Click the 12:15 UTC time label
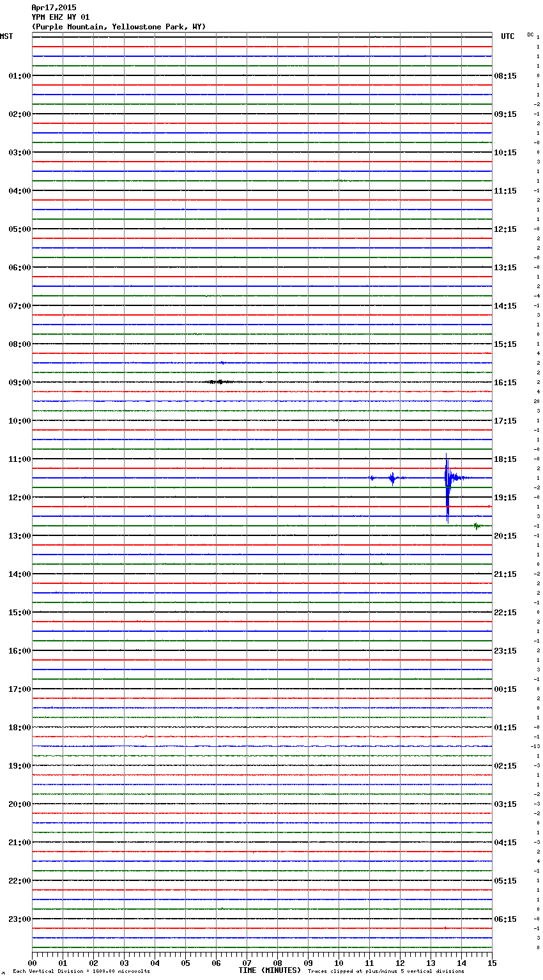Screen dimensions: 543x980 click(505, 229)
